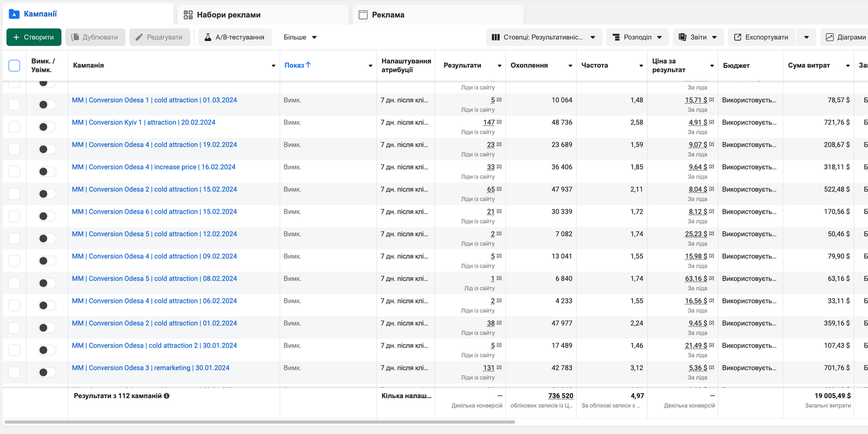Open Діаграми chart icon
This screenshot has height=434, width=868.
[829, 37]
